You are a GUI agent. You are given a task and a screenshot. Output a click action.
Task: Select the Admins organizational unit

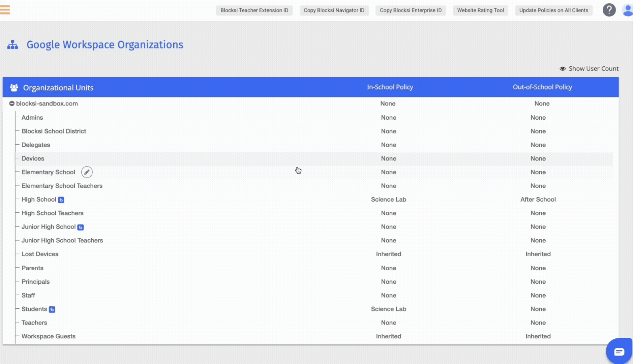coord(32,118)
